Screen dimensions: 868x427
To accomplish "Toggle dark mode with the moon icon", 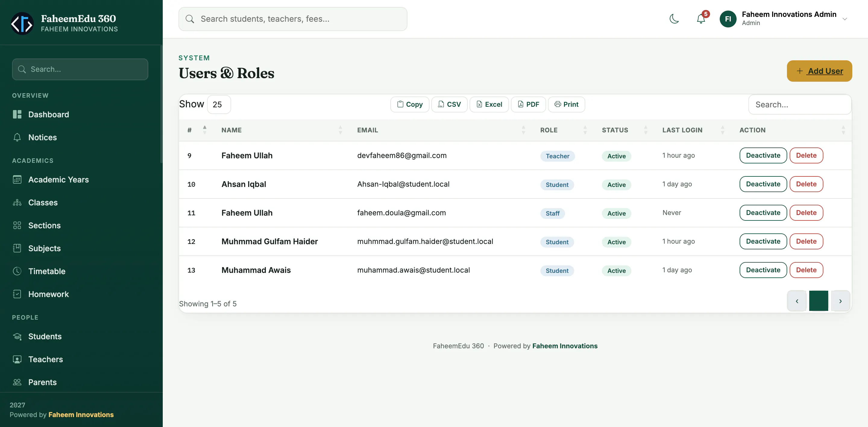I will (674, 19).
